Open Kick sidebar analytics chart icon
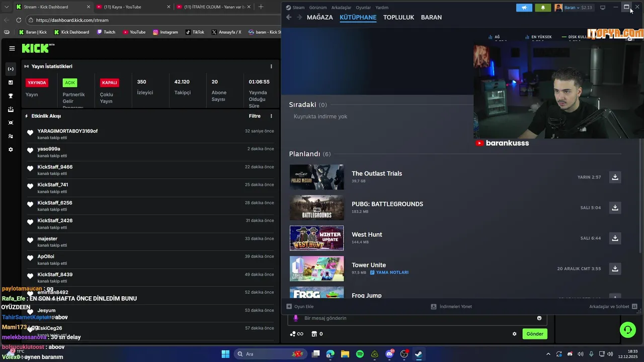The height and width of the screenshot is (362, 644). point(11,82)
